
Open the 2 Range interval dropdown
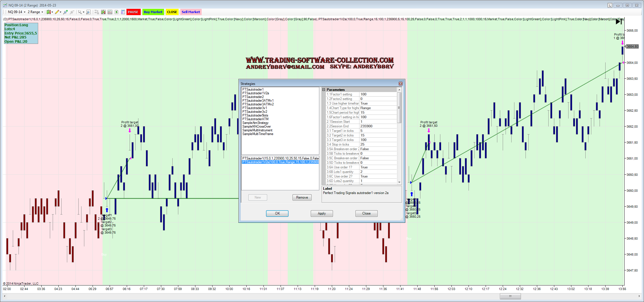click(x=35, y=12)
